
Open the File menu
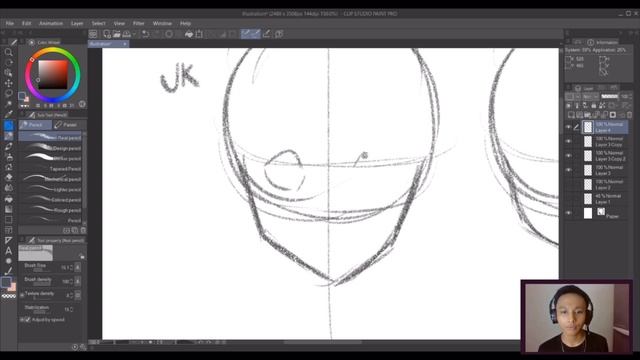coord(10,23)
